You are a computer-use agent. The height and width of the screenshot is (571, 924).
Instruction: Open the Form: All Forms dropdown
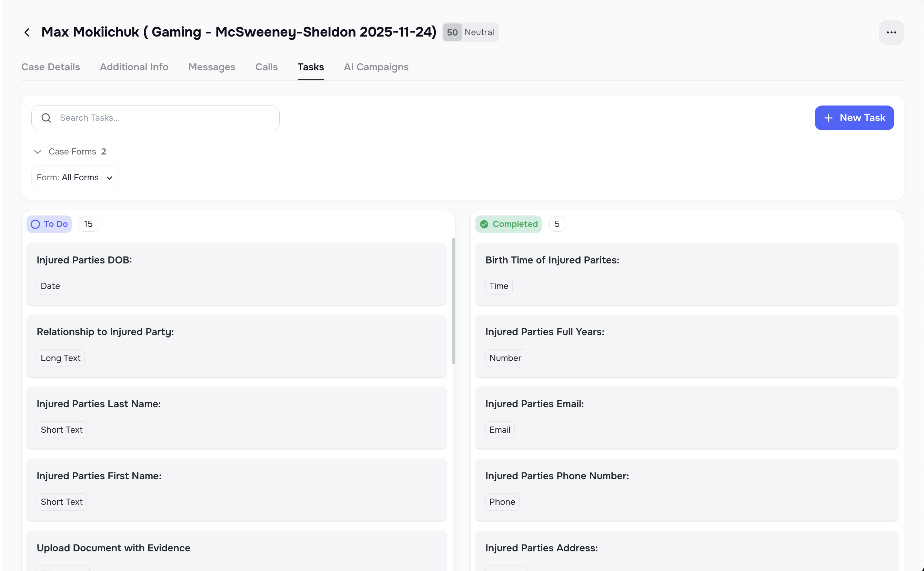(75, 178)
